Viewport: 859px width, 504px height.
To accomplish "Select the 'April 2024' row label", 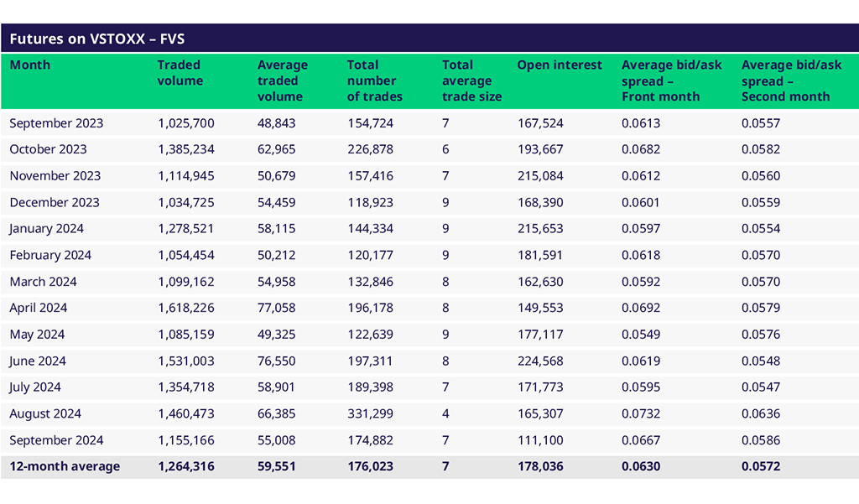I will pos(39,308).
